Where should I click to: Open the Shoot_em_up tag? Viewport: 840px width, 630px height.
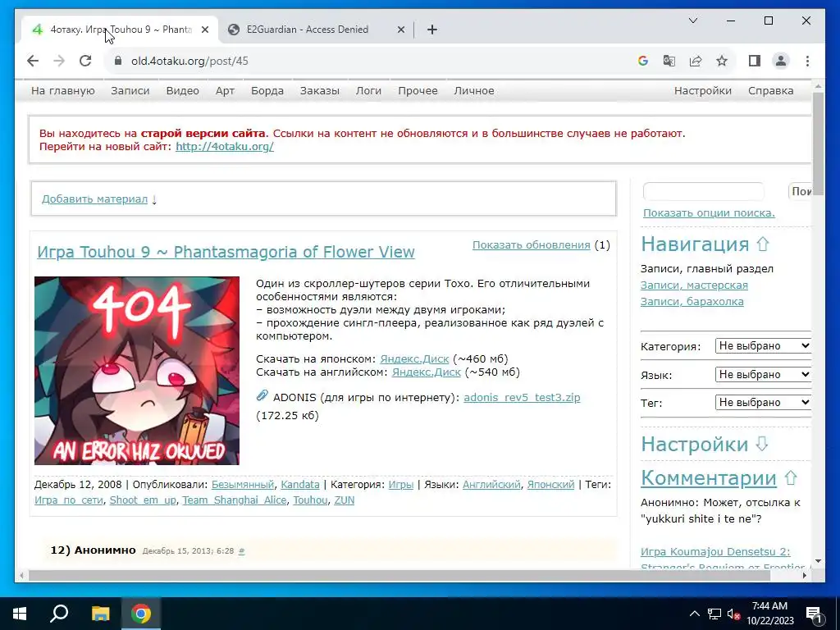coord(143,500)
